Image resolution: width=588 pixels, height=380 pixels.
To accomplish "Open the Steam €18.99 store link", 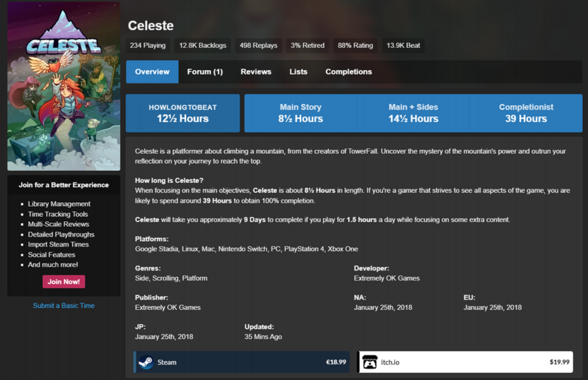I will pyautogui.click(x=242, y=362).
